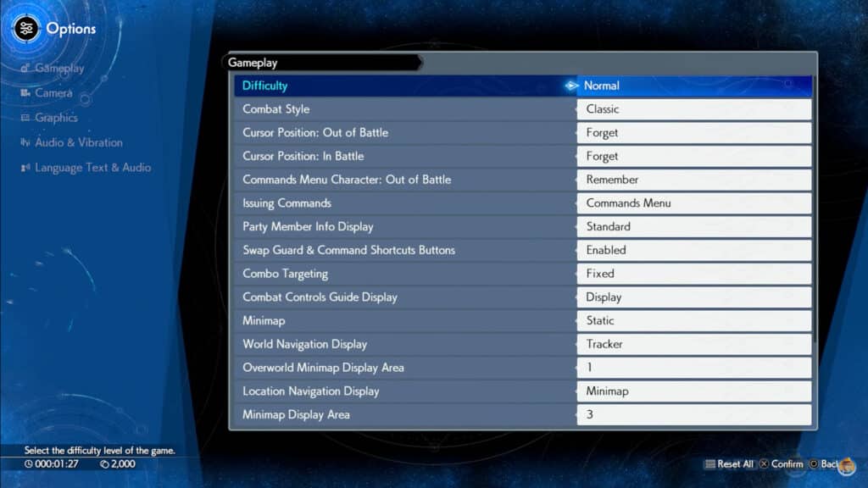Select the Combat Style row label
The width and height of the screenshot is (868, 488).
(275, 109)
